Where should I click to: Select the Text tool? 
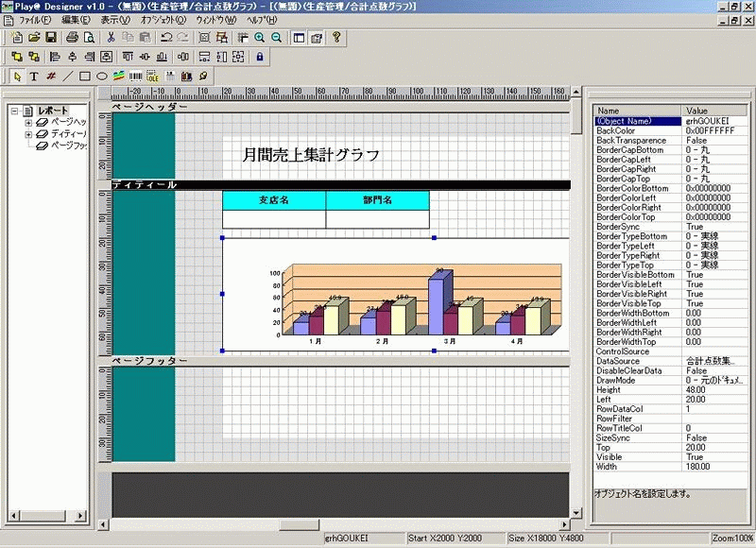pos(34,76)
